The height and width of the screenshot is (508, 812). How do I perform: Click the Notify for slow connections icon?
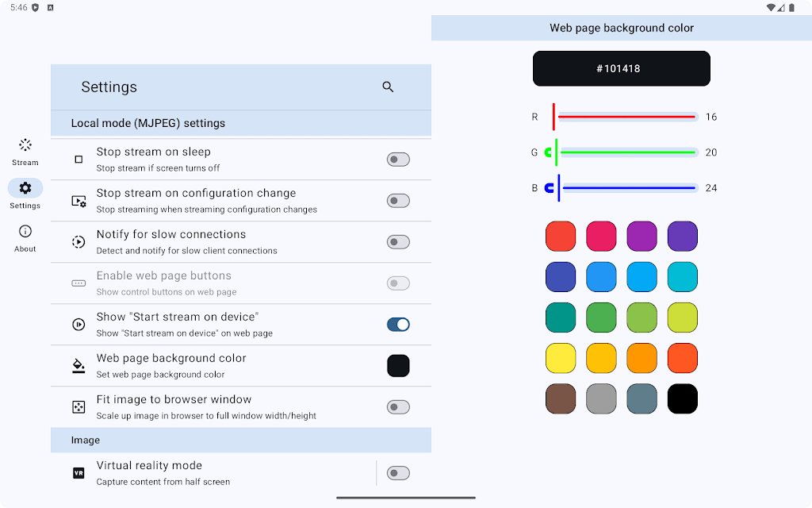(x=79, y=242)
